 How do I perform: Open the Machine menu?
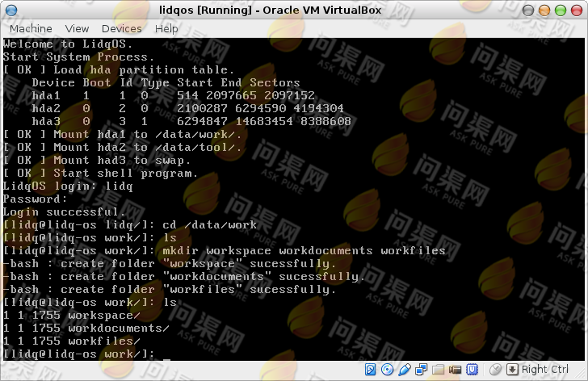31,29
